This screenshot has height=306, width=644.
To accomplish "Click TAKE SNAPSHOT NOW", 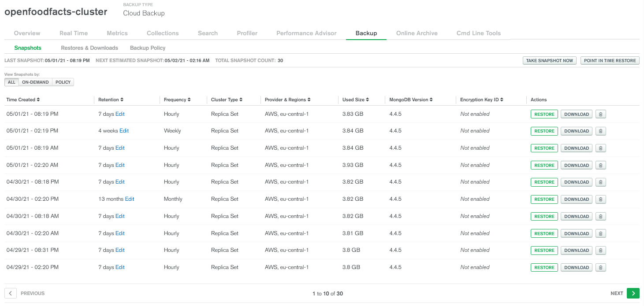I will tap(549, 60).
